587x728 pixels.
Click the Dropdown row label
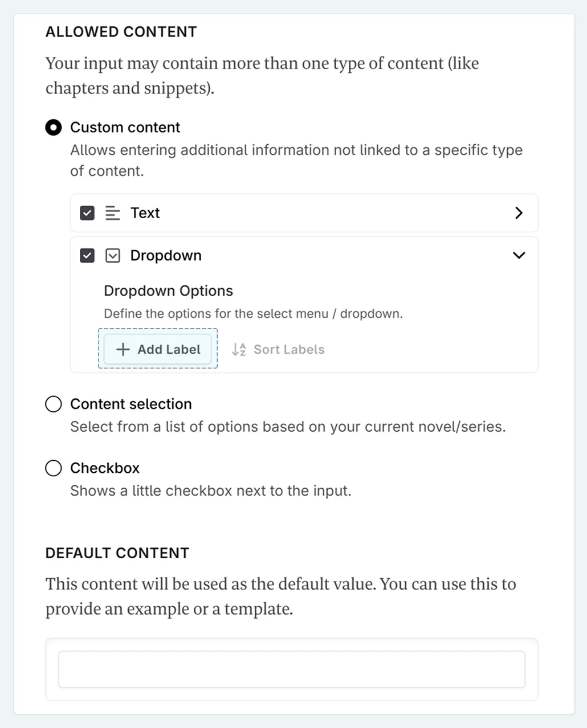(166, 256)
